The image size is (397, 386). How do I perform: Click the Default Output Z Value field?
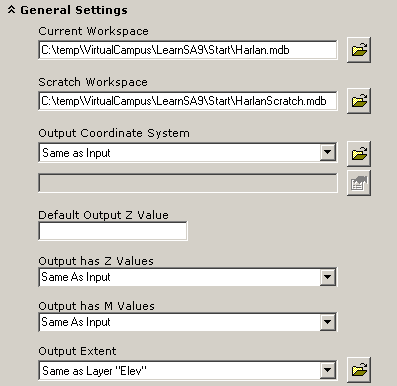coord(113,231)
